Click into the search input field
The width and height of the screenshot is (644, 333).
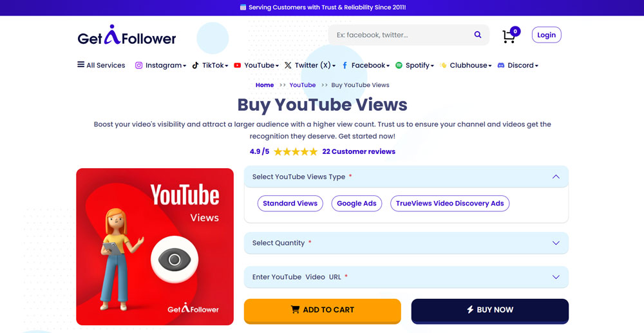point(399,35)
